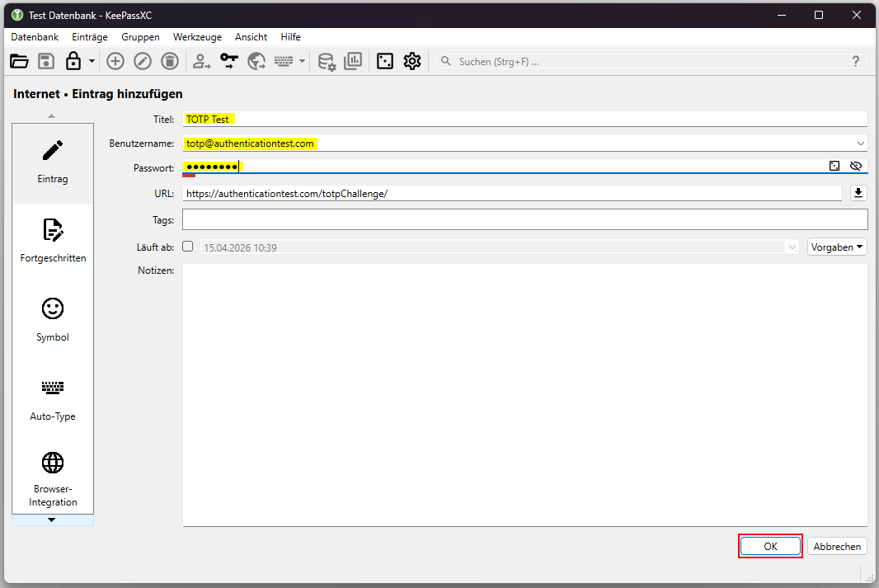Click into the Notizen text area
Image resolution: width=879 pixels, height=588 pixels.
tap(524, 395)
